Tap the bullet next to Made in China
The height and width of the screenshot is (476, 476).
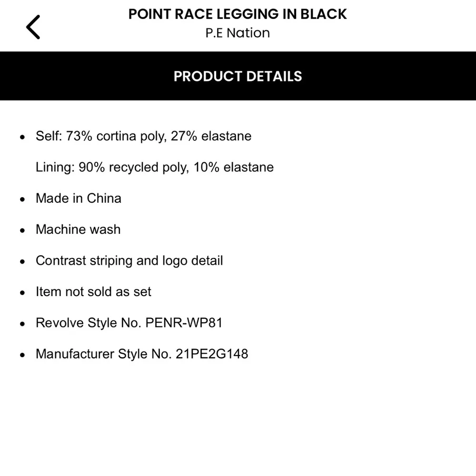coord(22,198)
